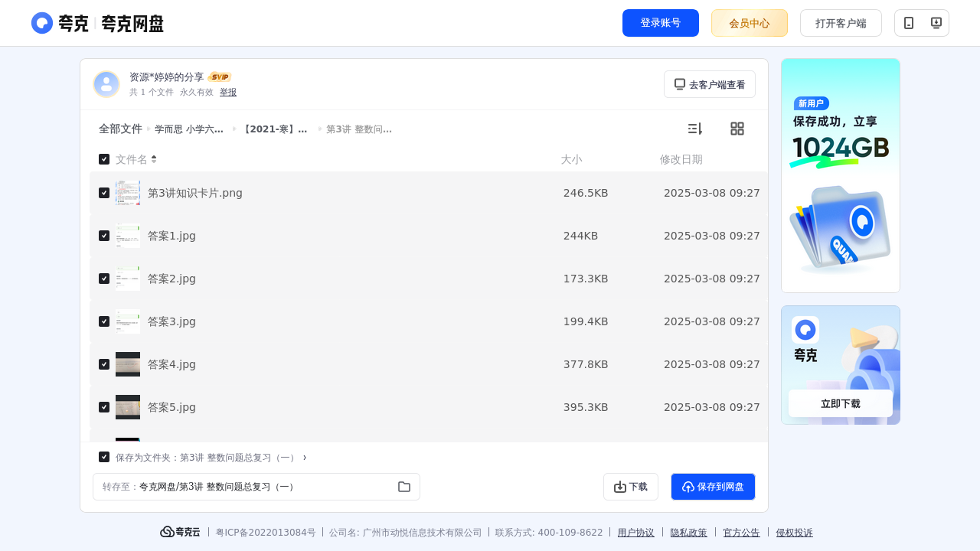Open 用户协议 footer link
This screenshot has width=980, height=551.
click(636, 533)
